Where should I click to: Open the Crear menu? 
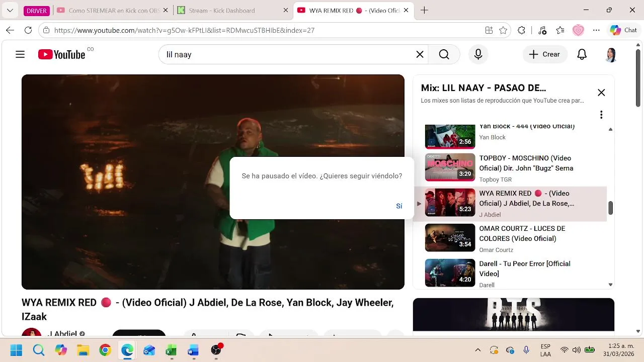[x=545, y=54]
